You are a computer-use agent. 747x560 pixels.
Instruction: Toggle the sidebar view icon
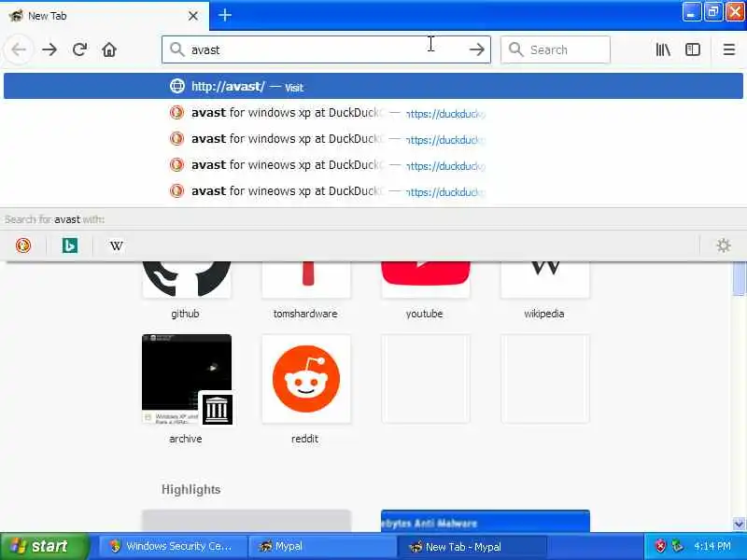(x=692, y=49)
